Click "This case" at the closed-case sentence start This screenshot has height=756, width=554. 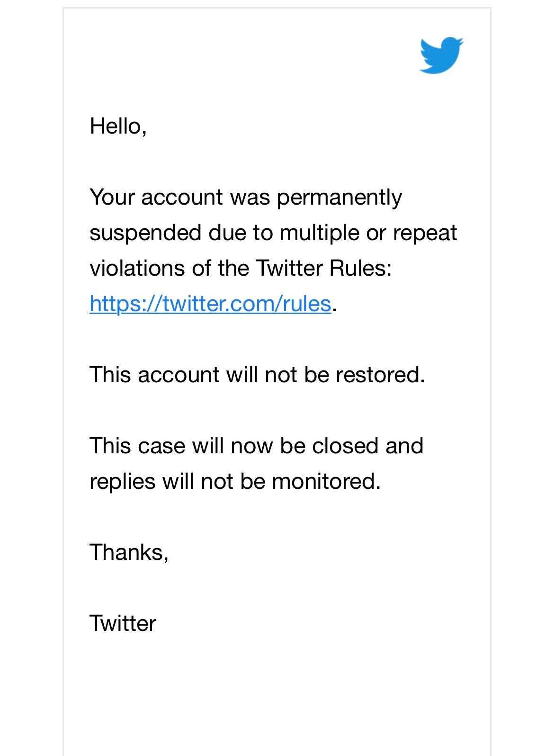click(137, 446)
